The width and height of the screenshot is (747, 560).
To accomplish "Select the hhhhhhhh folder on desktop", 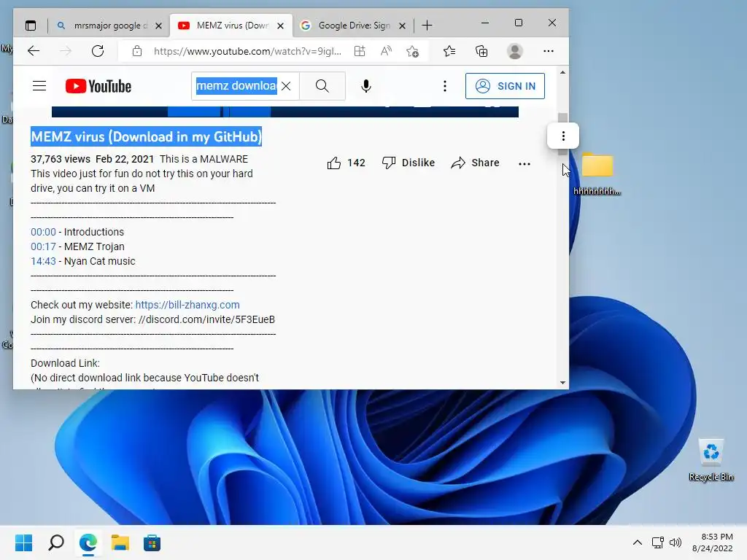I will point(597,174).
